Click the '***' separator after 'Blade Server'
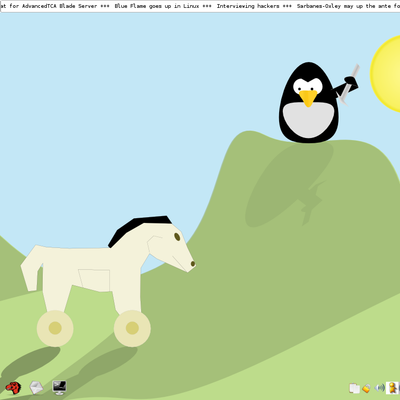 point(105,6)
